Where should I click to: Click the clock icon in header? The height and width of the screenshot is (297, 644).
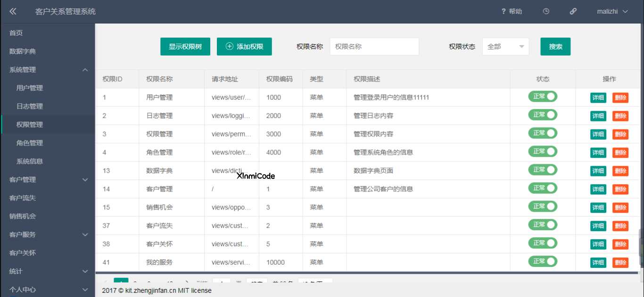click(x=546, y=11)
